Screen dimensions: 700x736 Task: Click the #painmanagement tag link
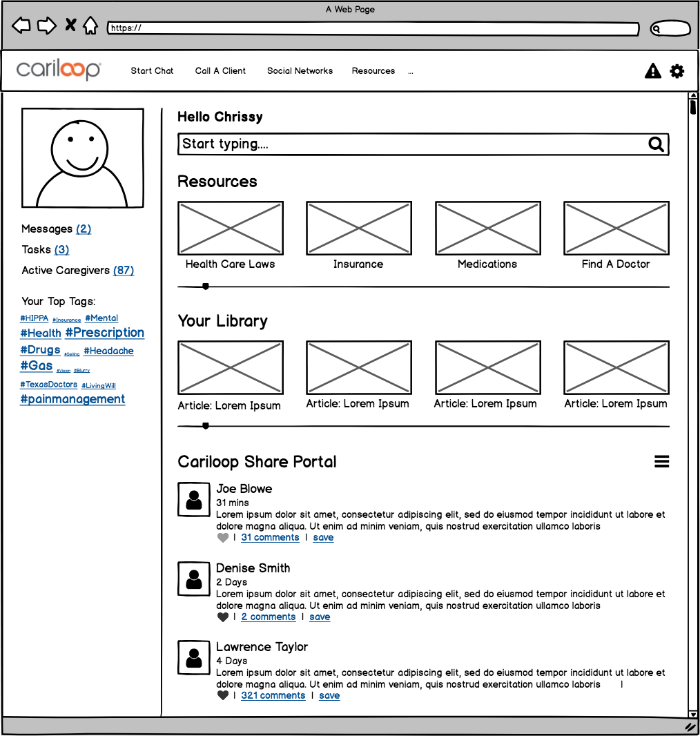point(72,400)
